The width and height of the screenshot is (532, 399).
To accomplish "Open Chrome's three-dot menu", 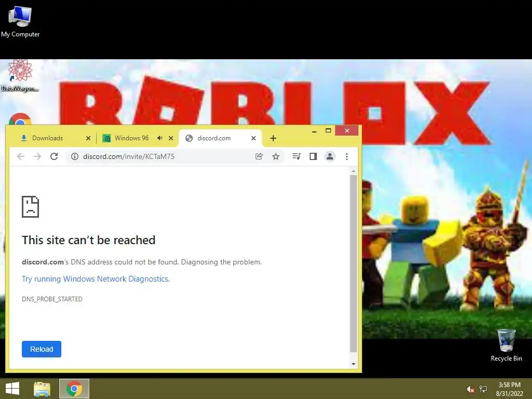I will [x=347, y=156].
